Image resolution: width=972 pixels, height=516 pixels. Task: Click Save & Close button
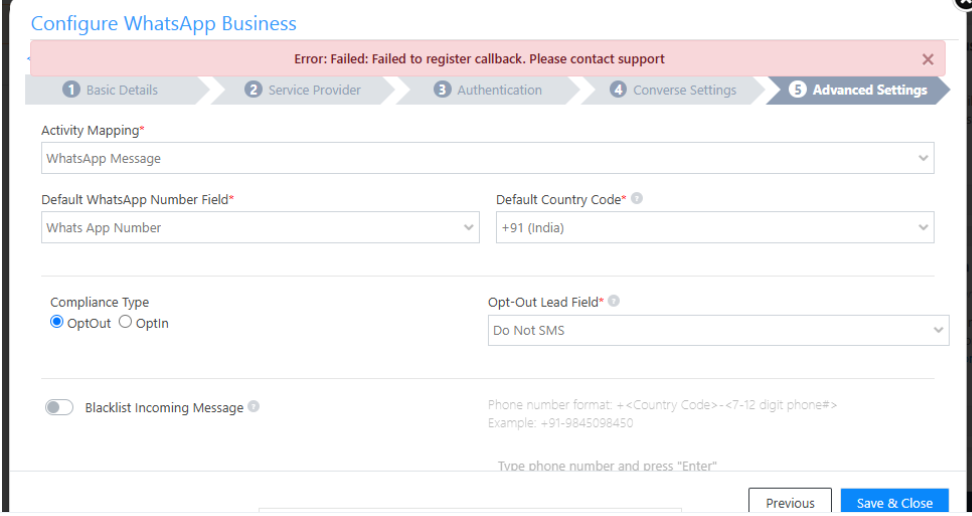pyautogui.click(x=894, y=502)
